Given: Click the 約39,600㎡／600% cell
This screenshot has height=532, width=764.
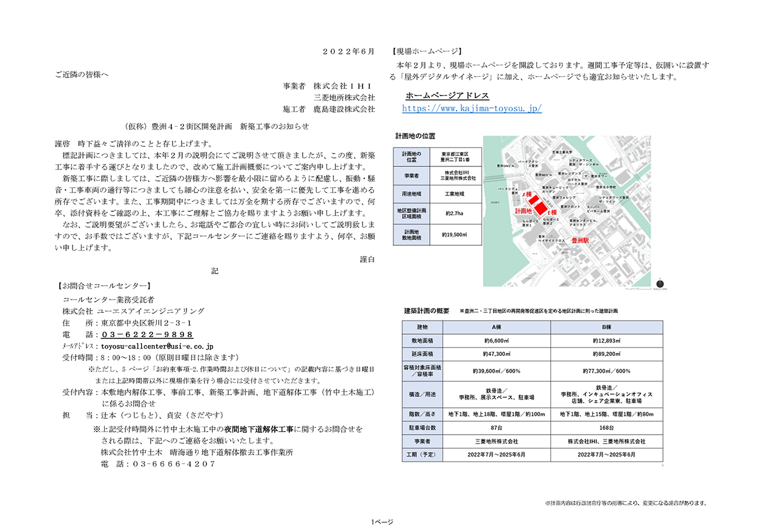Looking at the screenshot, I should (x=495, y=371).
